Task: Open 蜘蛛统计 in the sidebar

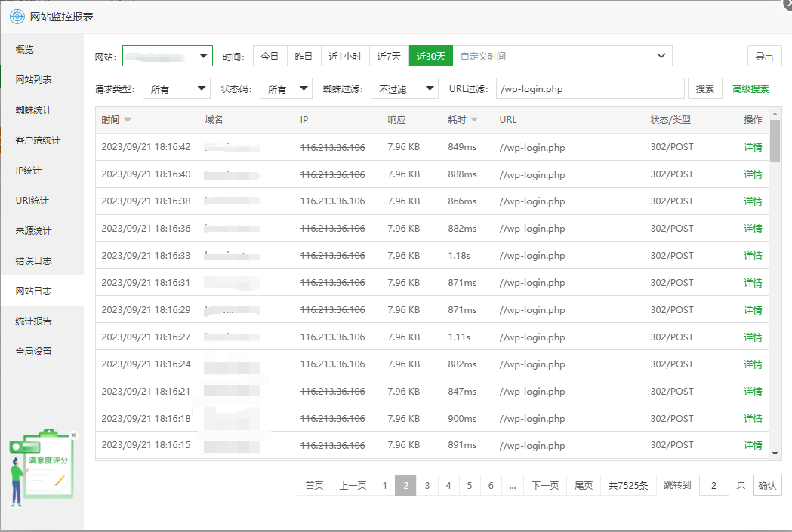Action: (x=42, y=110)
